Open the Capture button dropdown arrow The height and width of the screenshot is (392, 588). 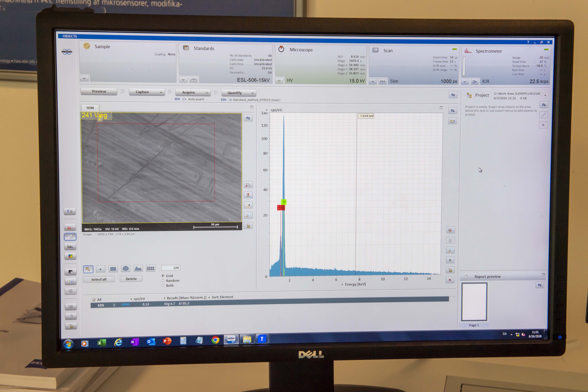(x=161, y=92)
